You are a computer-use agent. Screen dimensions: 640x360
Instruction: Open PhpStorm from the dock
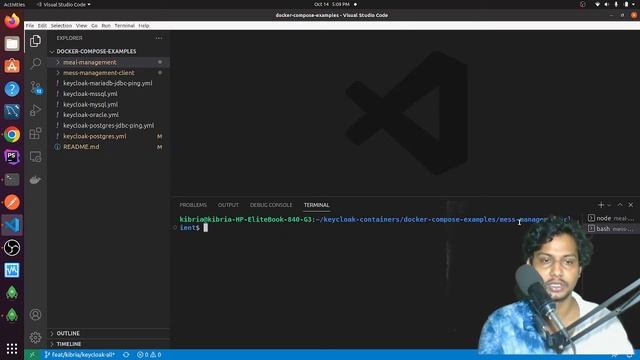(x=12, y=157)
